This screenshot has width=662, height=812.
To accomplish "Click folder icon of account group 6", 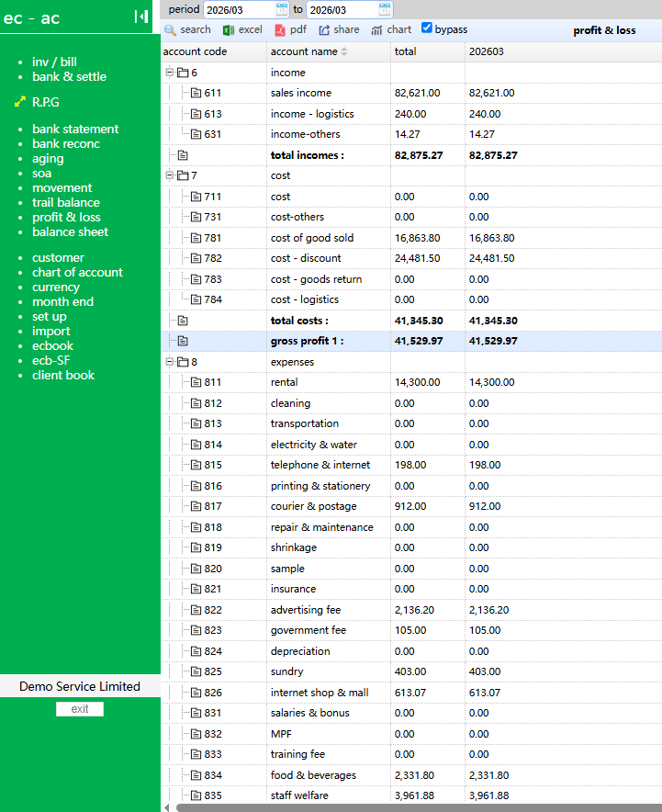I will click(183, 73).
